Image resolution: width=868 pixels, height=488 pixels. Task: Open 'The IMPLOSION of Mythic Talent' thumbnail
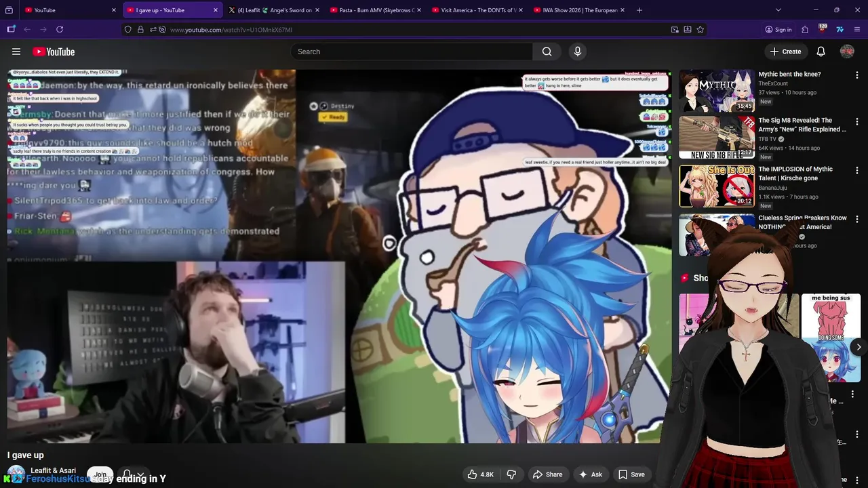pos(717,186)
